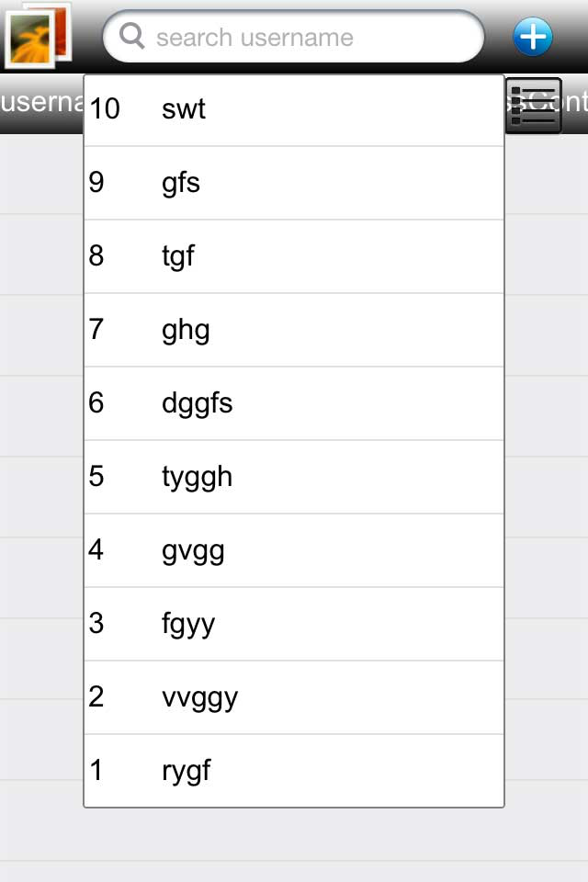Click number 10 in the list
The height and width of the screenshot is (882, 588).
point(105,109)
